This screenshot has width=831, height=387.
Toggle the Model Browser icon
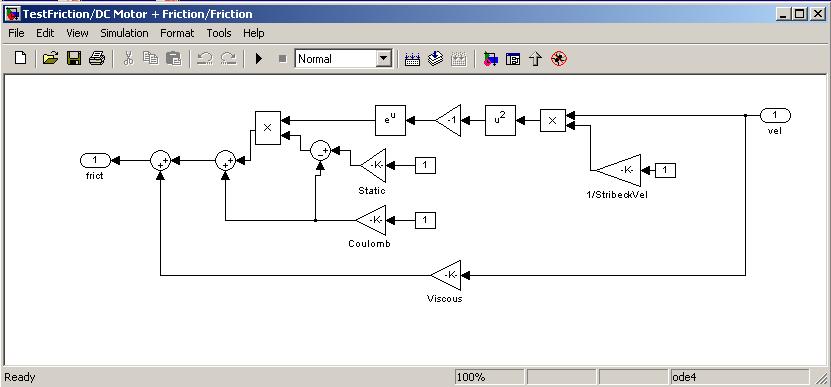pyautogui.click(x=513, y=59)
